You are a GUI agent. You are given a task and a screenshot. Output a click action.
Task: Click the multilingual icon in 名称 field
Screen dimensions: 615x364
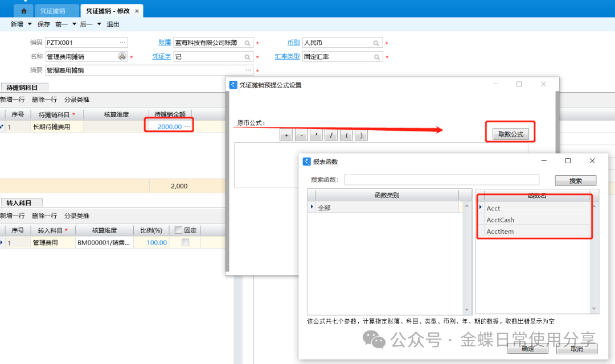click(122, 56)
